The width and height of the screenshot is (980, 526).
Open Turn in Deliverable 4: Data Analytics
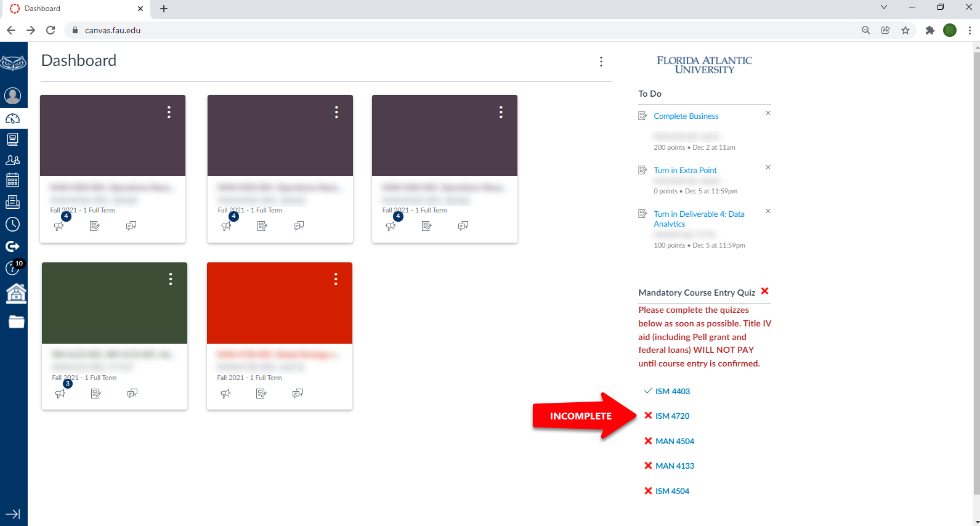pyautogui.click(x=699, y=219)
